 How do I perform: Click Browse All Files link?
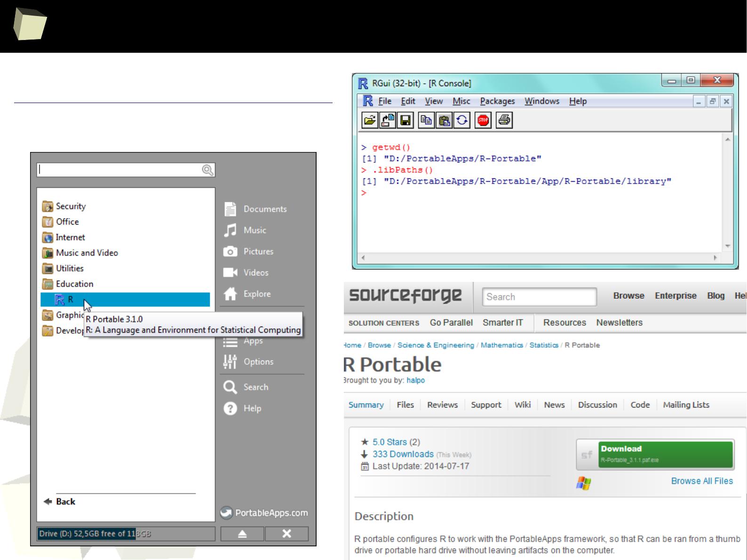click(702, 481)
